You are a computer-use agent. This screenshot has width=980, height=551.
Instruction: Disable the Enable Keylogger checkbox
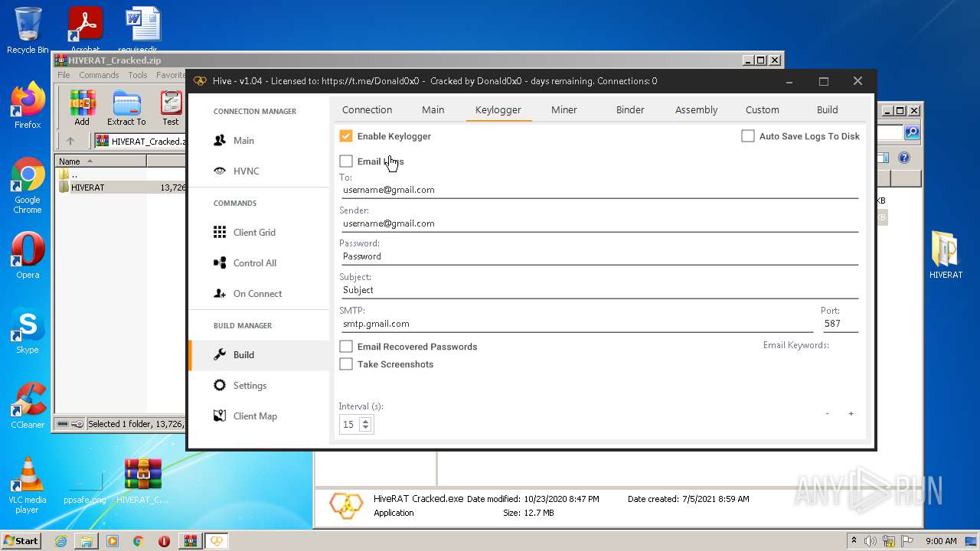(346, 136)
